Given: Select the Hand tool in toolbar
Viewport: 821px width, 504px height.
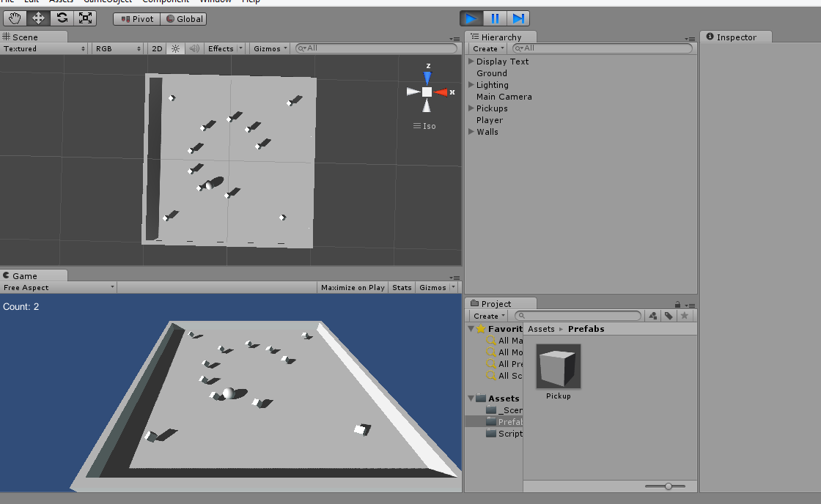Looking at the screenshot, I should point(15,18).
